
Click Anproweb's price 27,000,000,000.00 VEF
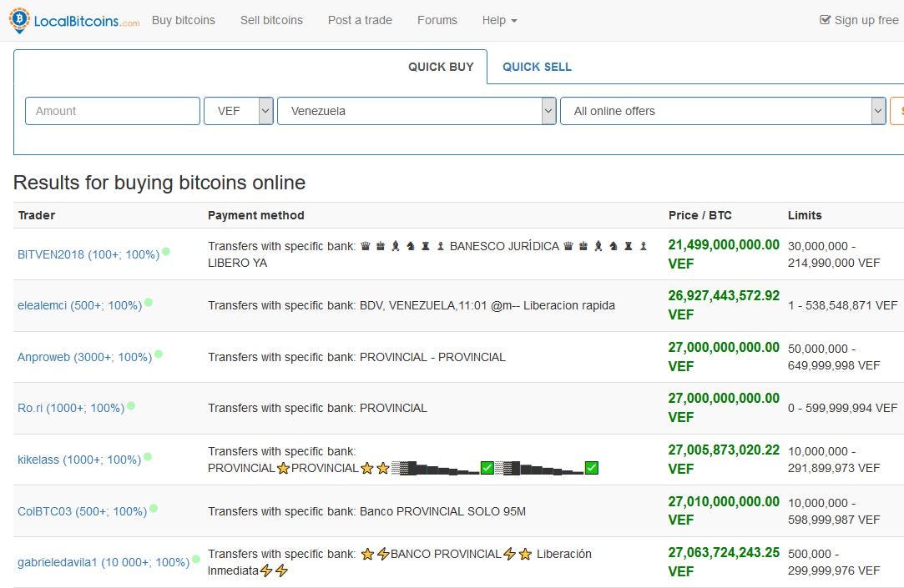click(x=724, y=356)
